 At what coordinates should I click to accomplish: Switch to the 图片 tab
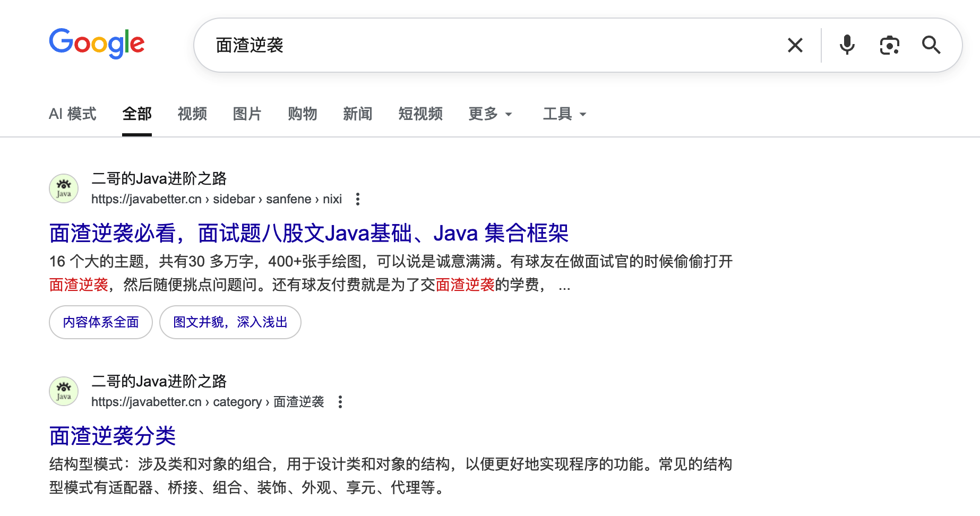pyautogui.click(x=247, y=114)
